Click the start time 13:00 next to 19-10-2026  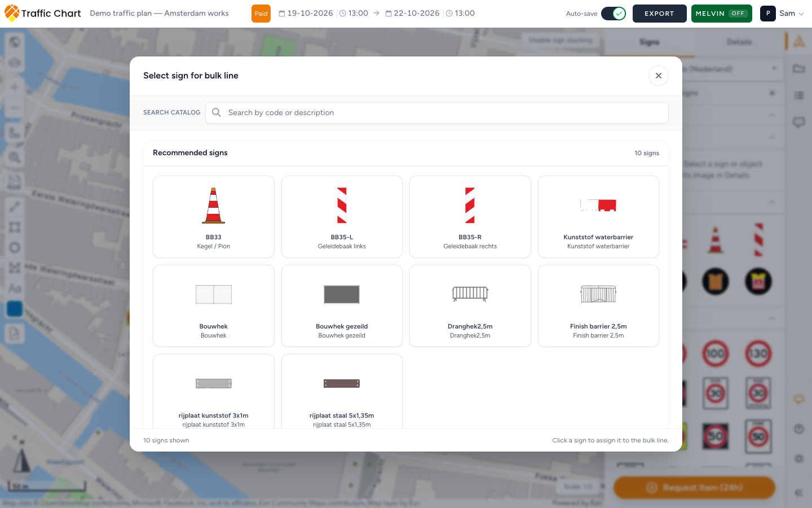tap(354, 14)
